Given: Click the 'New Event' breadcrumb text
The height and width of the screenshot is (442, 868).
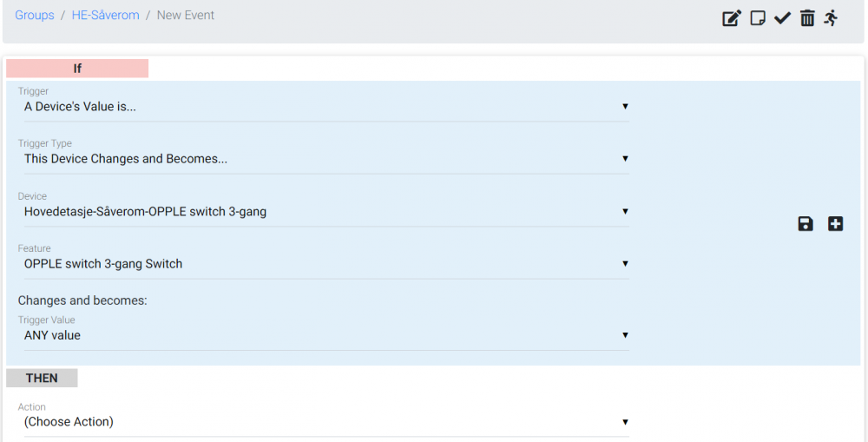Looking at the screenshot, I should (x=186, y=16).
